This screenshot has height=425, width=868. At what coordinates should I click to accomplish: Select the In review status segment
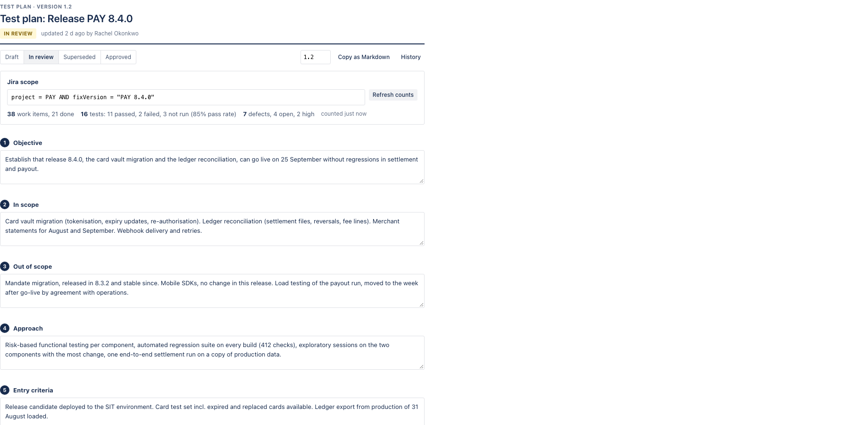click(x=41, y=57)
